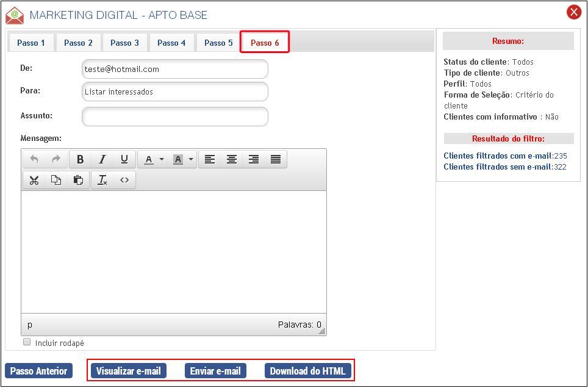Click the redo arrow in the editor

point(56,159)
